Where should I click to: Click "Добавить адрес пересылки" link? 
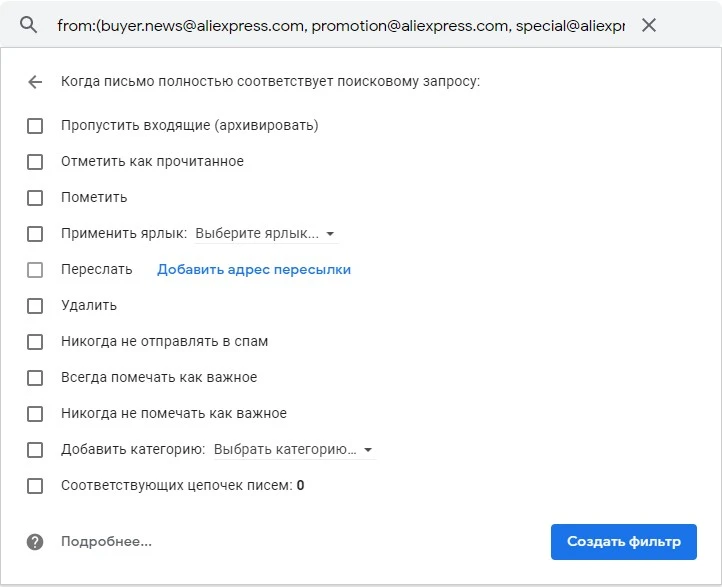click(x=254, y=269)
